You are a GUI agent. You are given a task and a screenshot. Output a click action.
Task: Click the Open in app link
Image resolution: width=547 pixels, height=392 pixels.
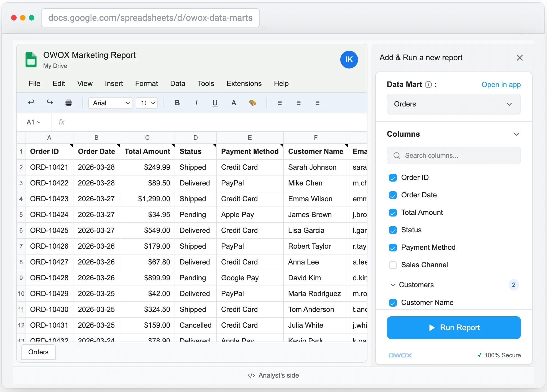coord(501,85)
